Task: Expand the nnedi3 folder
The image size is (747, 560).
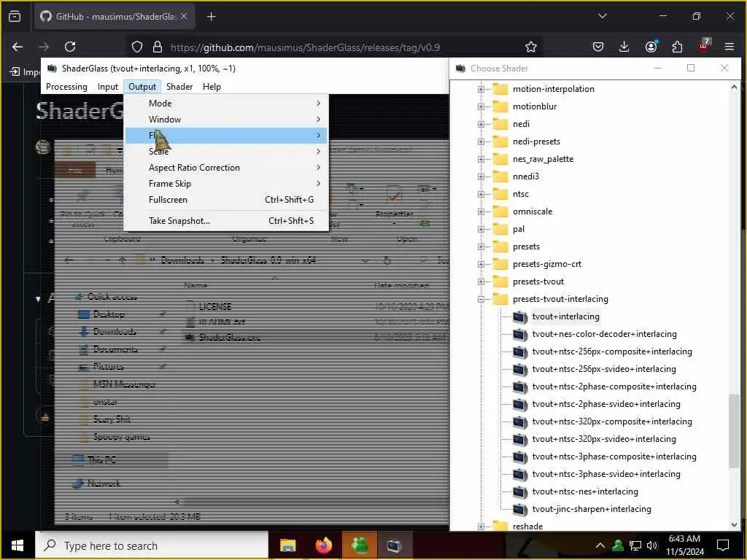Action: point(481,176)
